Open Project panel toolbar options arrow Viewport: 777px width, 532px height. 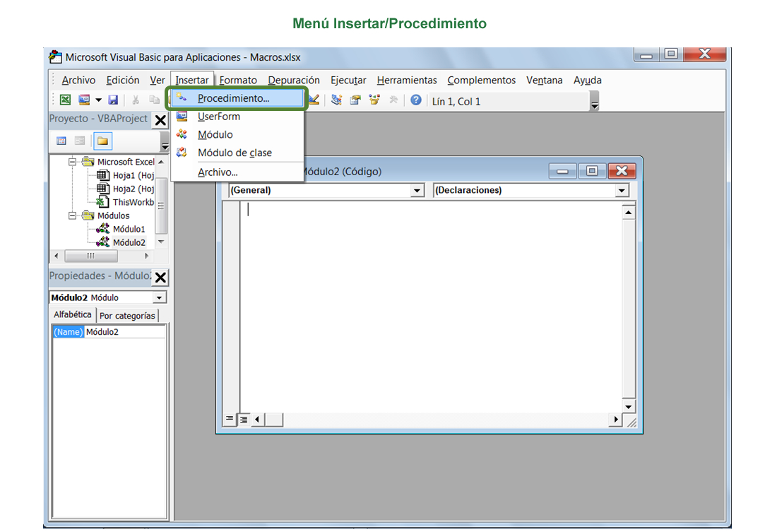click(x=165, y=142)
